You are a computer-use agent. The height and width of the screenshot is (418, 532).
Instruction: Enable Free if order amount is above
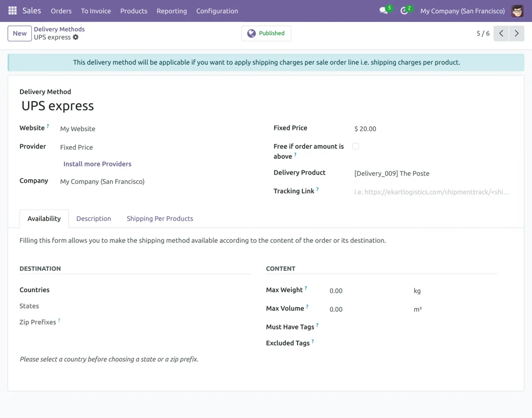pos(356,146)
